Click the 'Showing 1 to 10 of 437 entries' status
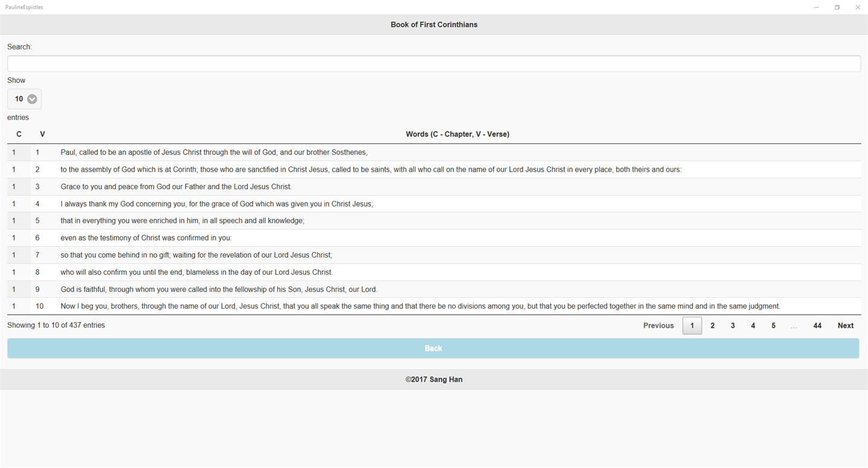 click(x=56, y=325)
